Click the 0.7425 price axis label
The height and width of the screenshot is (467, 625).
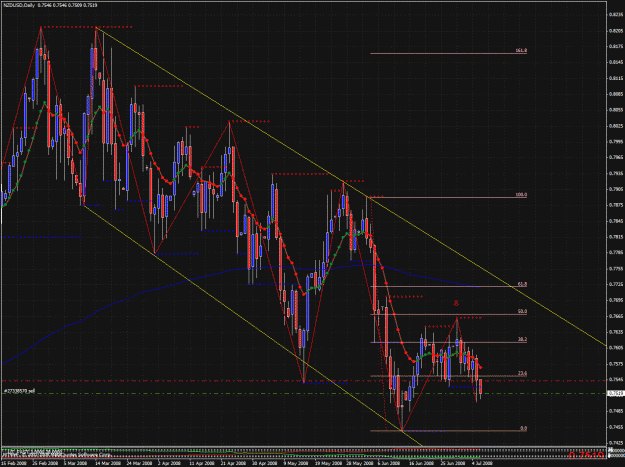point(616,443)
